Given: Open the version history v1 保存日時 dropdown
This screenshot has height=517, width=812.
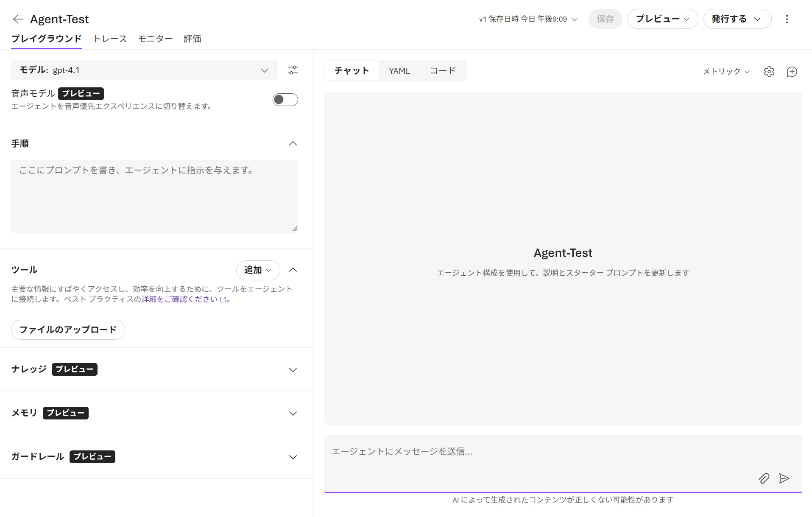Looking at the screenshot, I should [x=528, y=19].
